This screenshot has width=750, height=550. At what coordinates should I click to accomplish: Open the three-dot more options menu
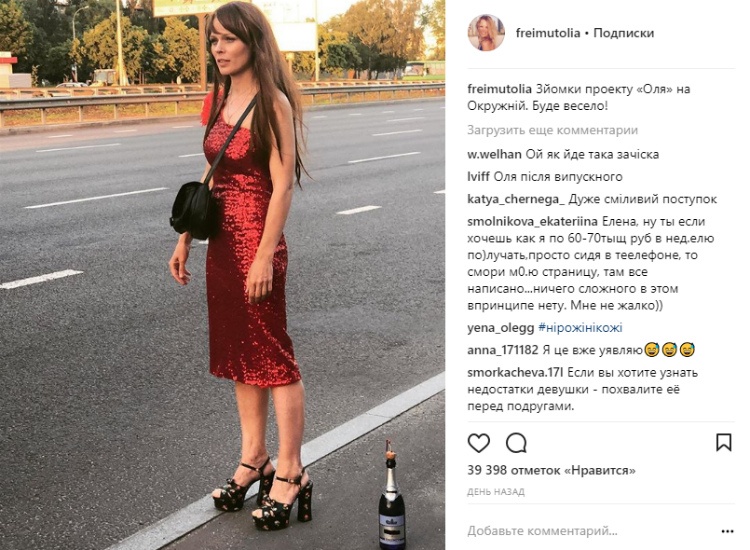(727, 531)
